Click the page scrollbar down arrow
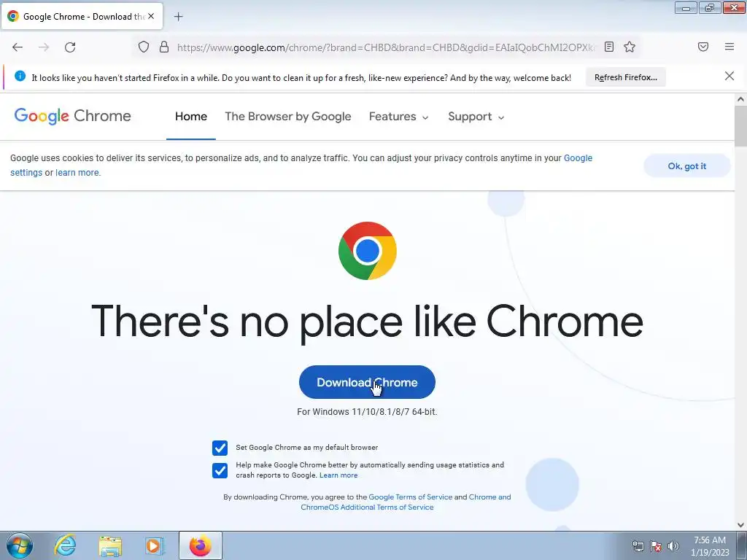 (740, 525)
